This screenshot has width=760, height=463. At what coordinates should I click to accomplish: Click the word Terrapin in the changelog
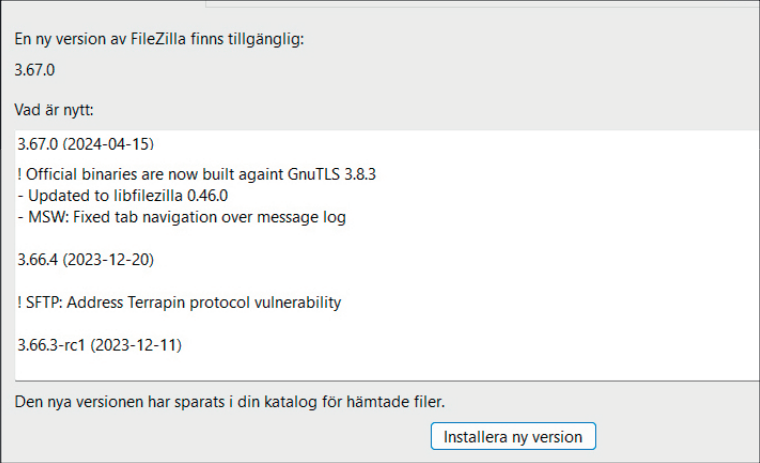coord(168,302)
